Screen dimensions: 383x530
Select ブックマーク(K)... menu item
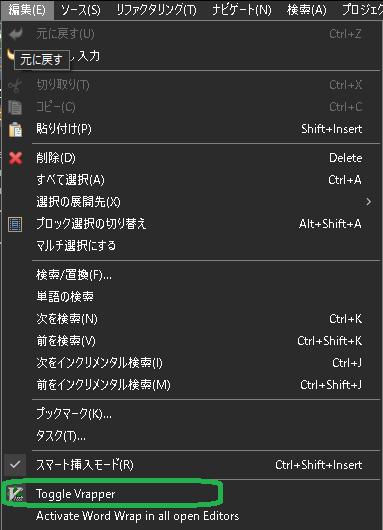click(x=191, y=414)
